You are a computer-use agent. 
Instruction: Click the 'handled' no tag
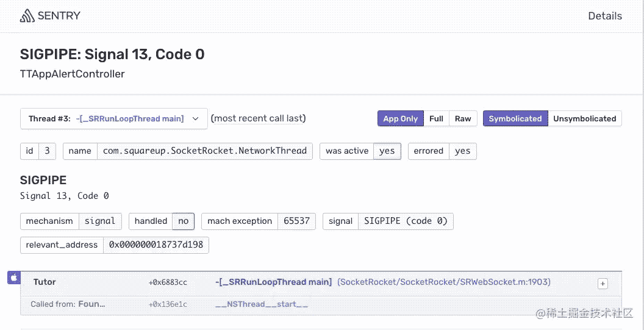pos(183,221)
